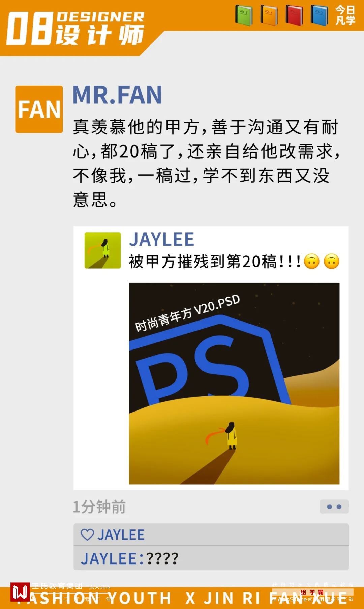This screenshot has width=364, height=609.
Task: Open MR.FAN's profile name link
Action: click(x=117, y=95)
